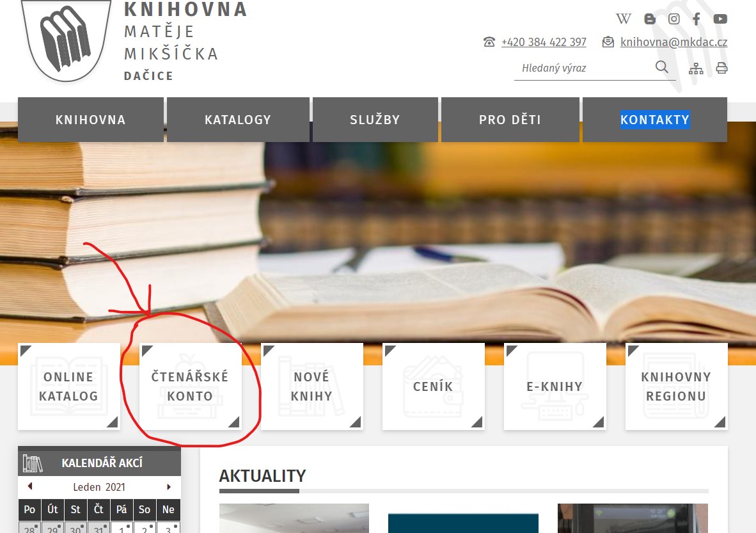756x533 pixels.
Task: Click the printer icon
Action: (721, 68)
